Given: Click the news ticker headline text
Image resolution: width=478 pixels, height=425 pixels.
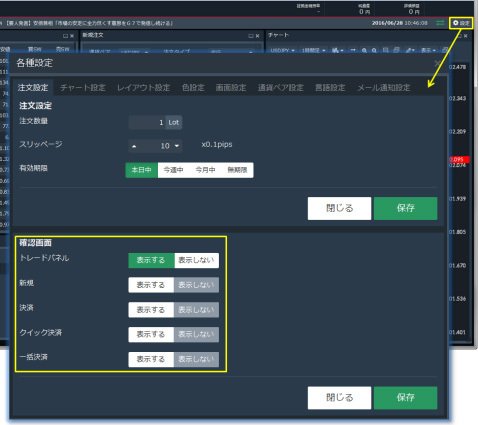Looking at the screenshot, I should [88, 23].
